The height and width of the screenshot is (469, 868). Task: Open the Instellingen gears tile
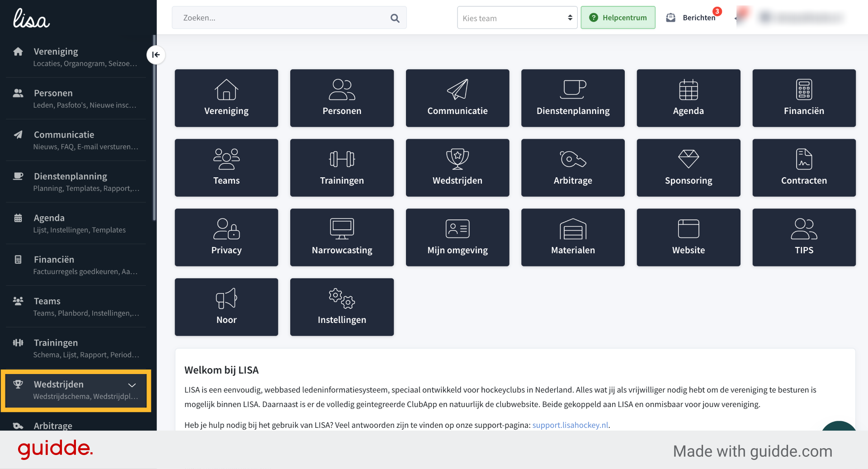(342, 307)
